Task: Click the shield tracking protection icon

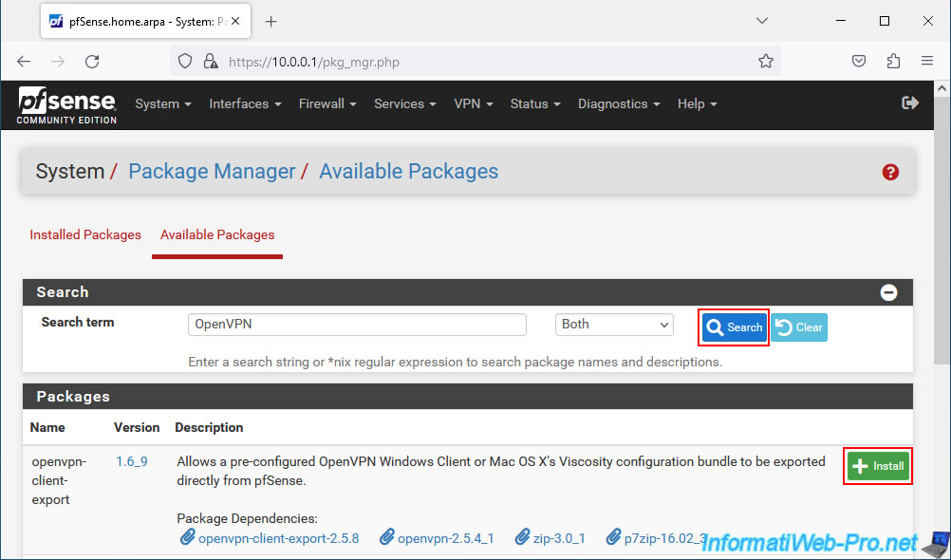Action: pos(185,62)
